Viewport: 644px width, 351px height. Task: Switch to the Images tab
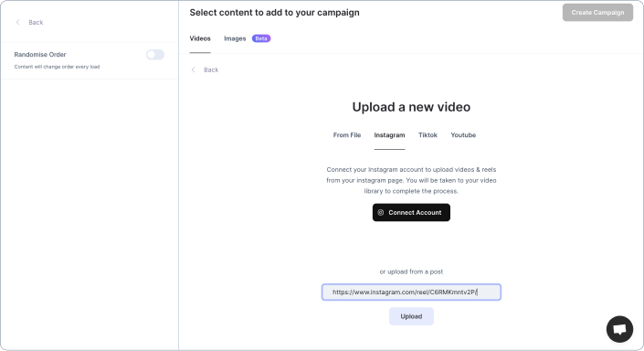point(235,38)
